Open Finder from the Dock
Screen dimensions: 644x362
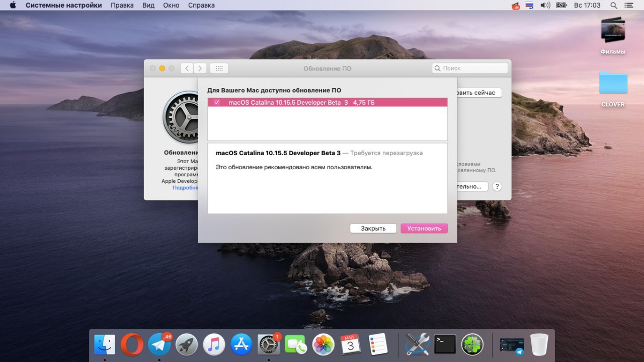click(105, 345)
